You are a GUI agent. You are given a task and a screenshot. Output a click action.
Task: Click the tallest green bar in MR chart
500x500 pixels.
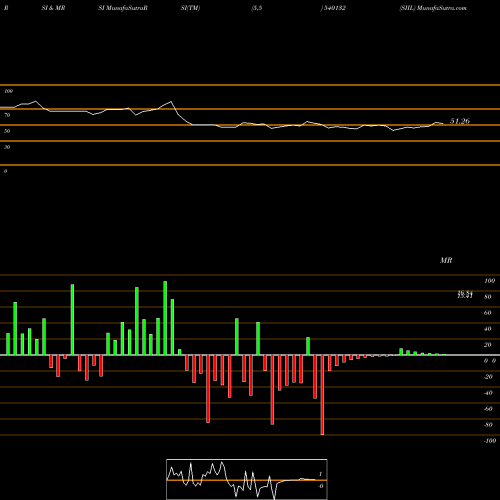165,318
